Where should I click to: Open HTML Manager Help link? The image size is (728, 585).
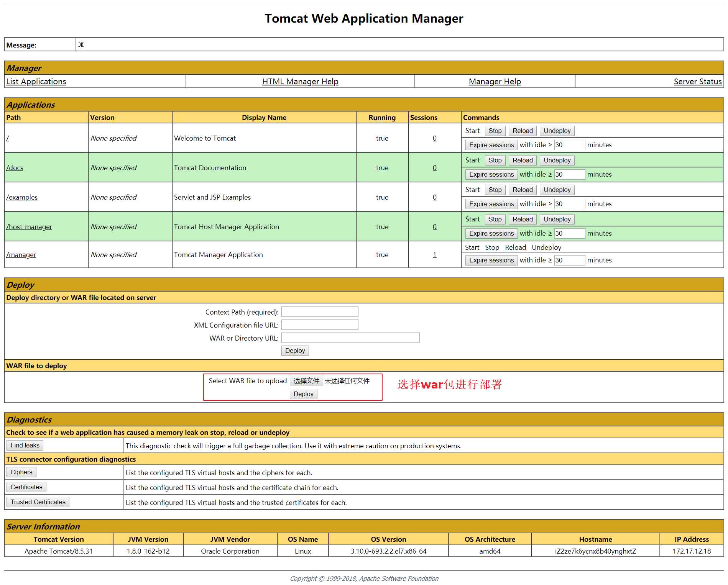pyautogui.click(x=300, y=82)
